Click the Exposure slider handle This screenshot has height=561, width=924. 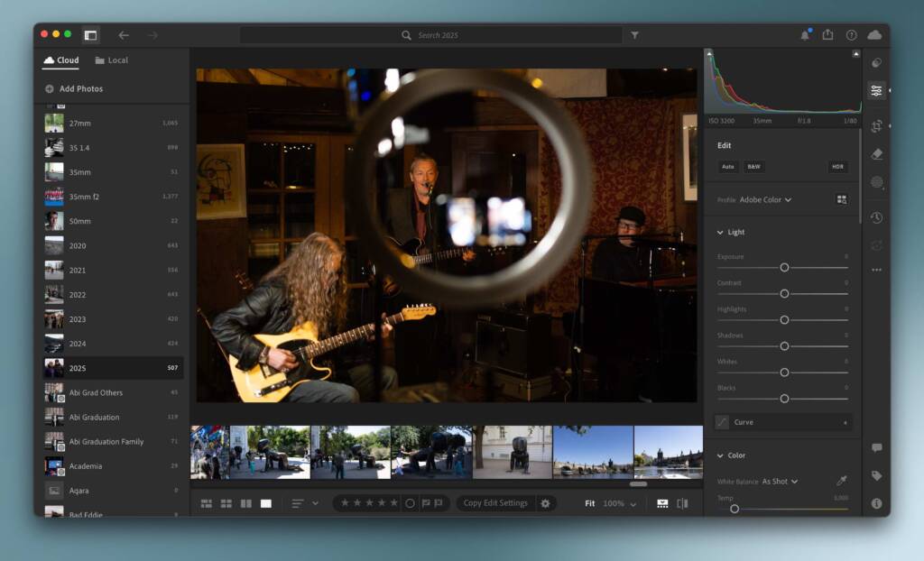pyautogui.click(x=784, y=268)
